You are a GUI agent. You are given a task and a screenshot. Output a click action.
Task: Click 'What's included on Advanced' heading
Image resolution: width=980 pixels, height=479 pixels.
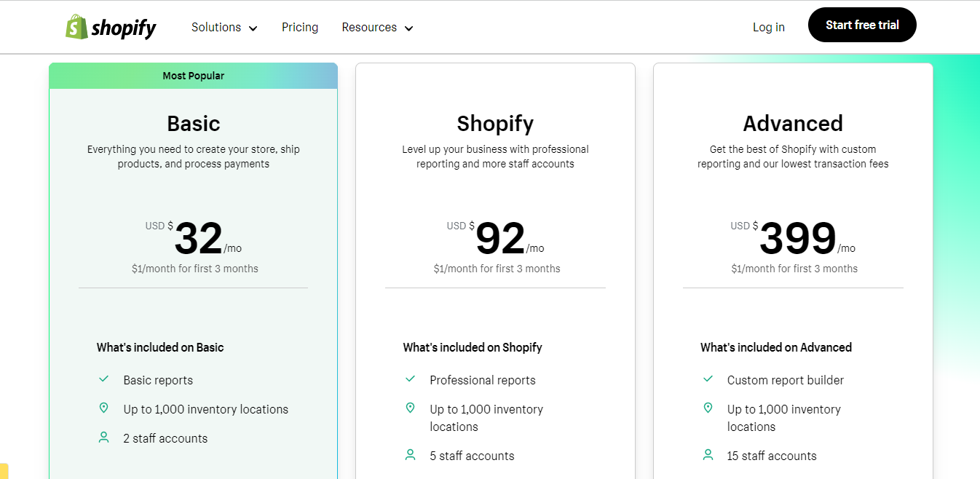pyautogui.click(x=776, y=347)
